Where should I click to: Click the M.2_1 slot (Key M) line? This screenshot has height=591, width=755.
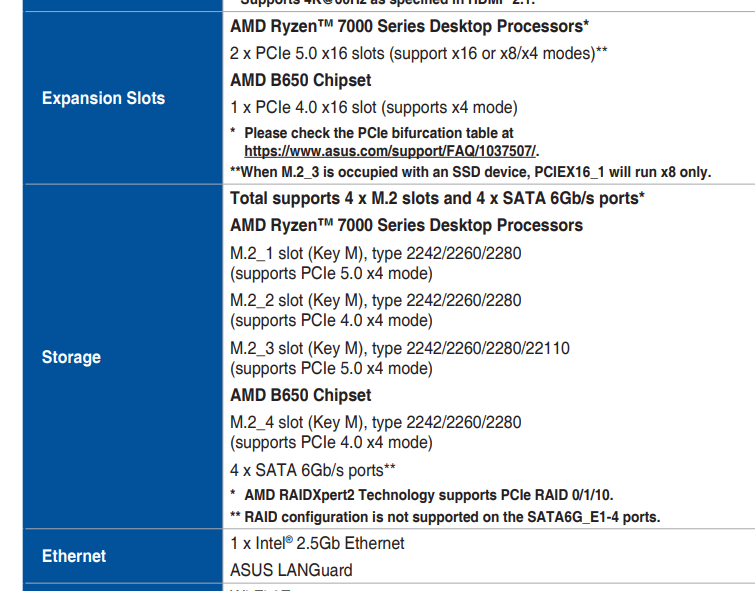tap(375, 252)
